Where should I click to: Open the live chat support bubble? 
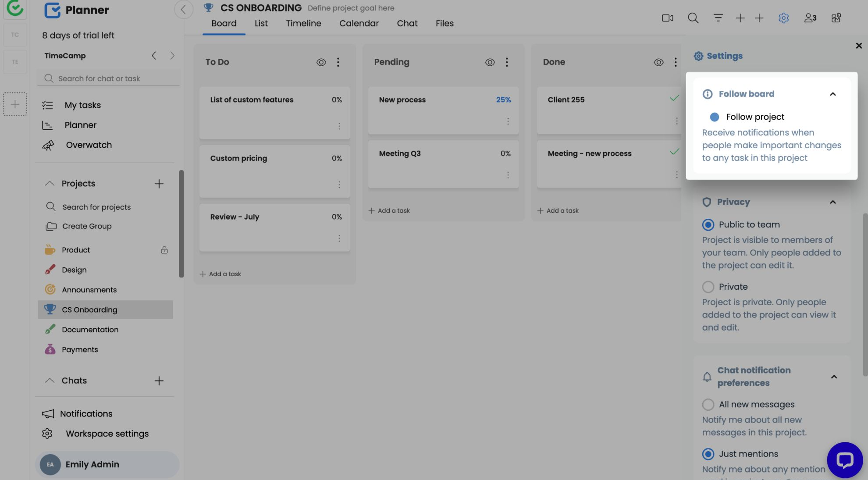pyautogui.click(x=844, y=460)
